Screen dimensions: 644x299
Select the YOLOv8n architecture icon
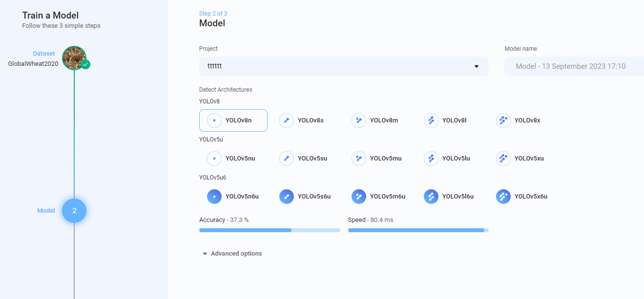coord(213,120)
